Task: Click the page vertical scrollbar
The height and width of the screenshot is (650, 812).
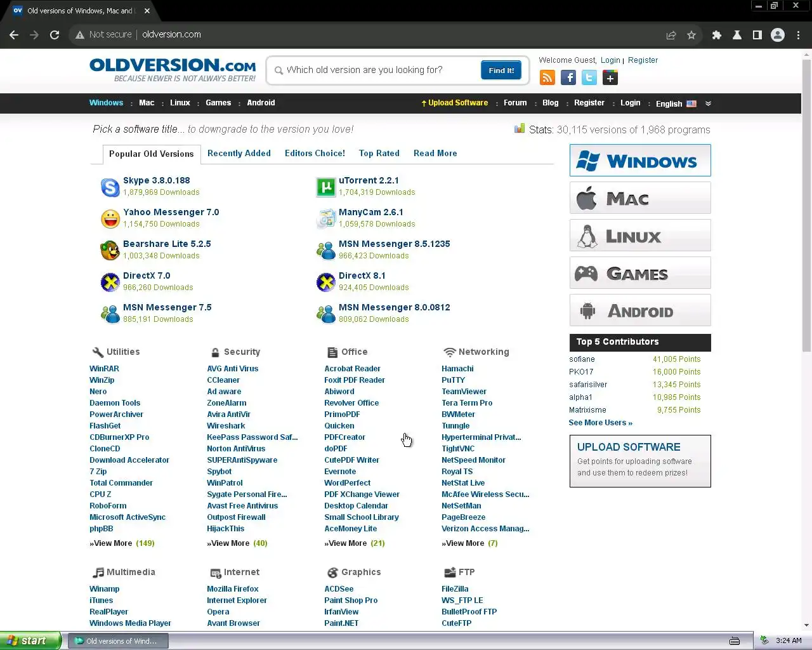Action: click(806, 206)
